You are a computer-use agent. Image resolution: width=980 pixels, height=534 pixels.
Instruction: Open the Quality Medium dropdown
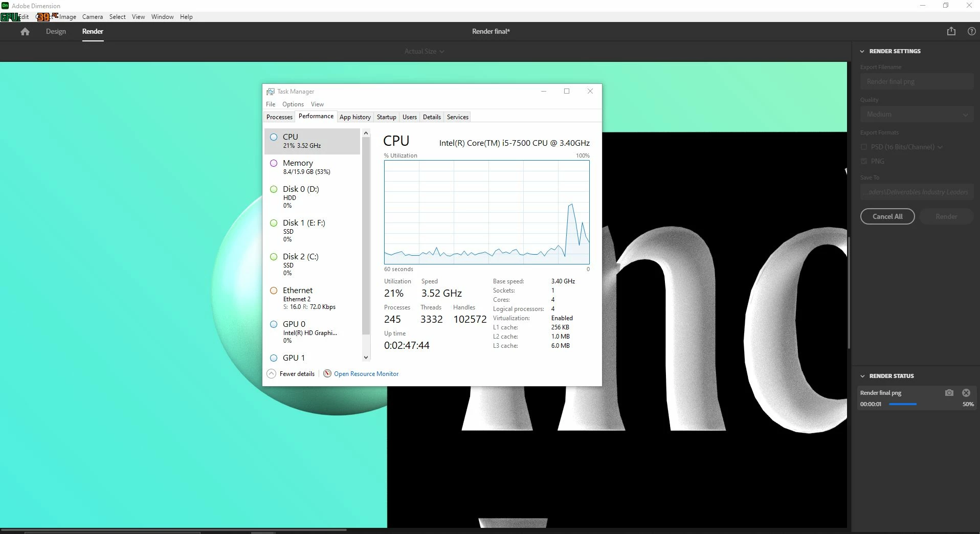click(917, 114)
